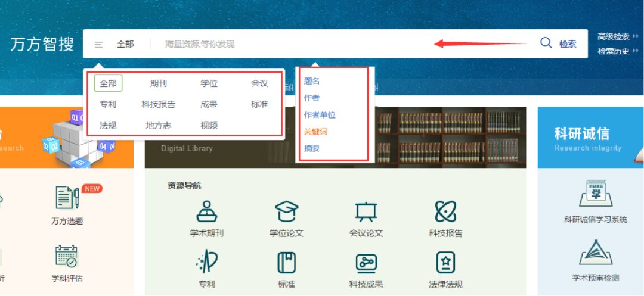Select 期刊 resource type
Screen dimensions: 644x296
(159, 83)
